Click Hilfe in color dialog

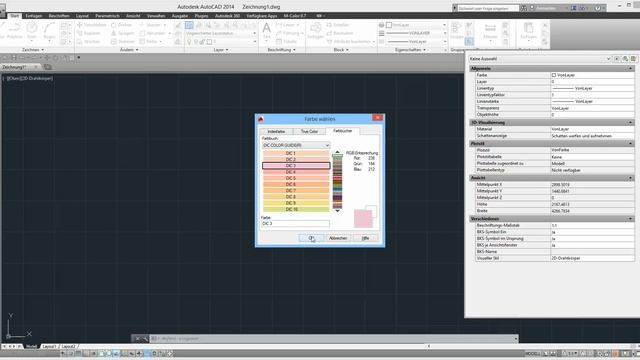[x=365, y=238]
